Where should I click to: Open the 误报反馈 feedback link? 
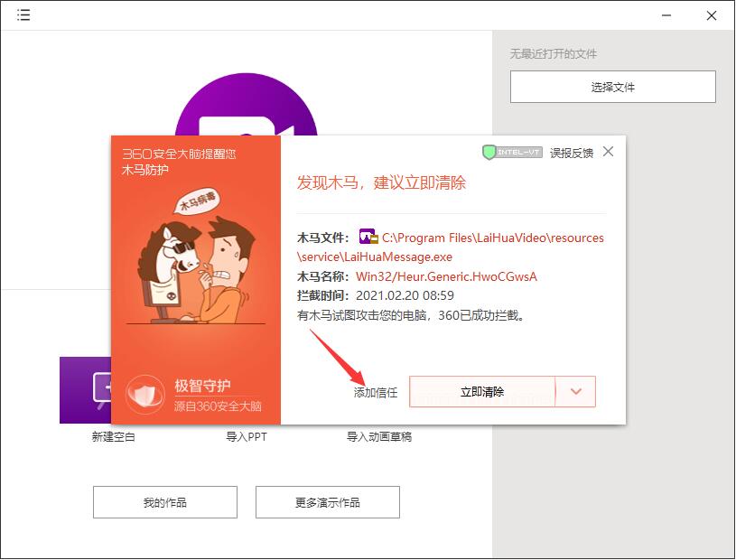click(572, 153)
